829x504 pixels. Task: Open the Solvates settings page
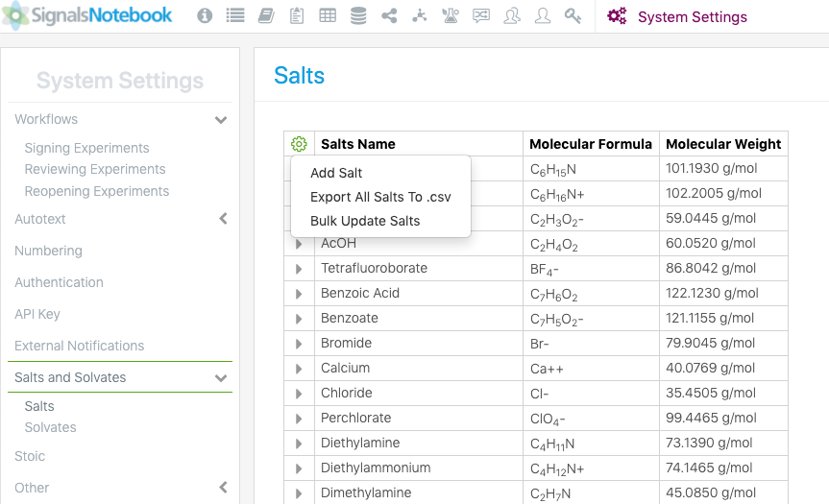[50, 427]
